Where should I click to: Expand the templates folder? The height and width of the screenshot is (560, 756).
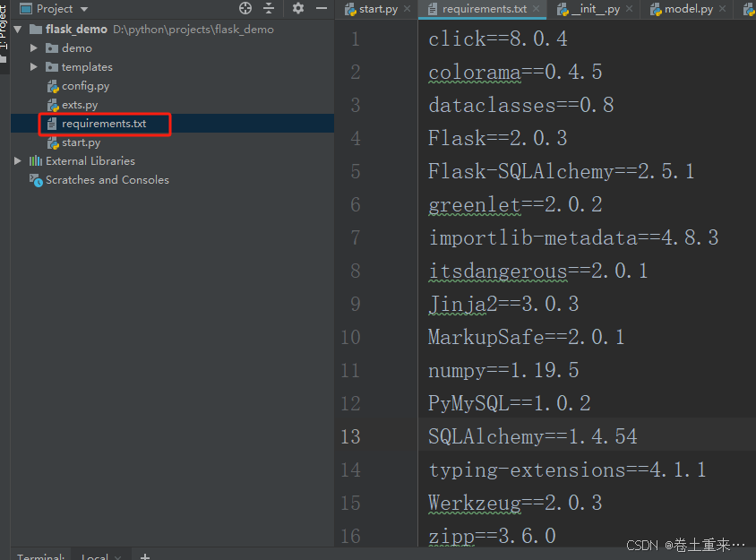[x=34, y=67]
